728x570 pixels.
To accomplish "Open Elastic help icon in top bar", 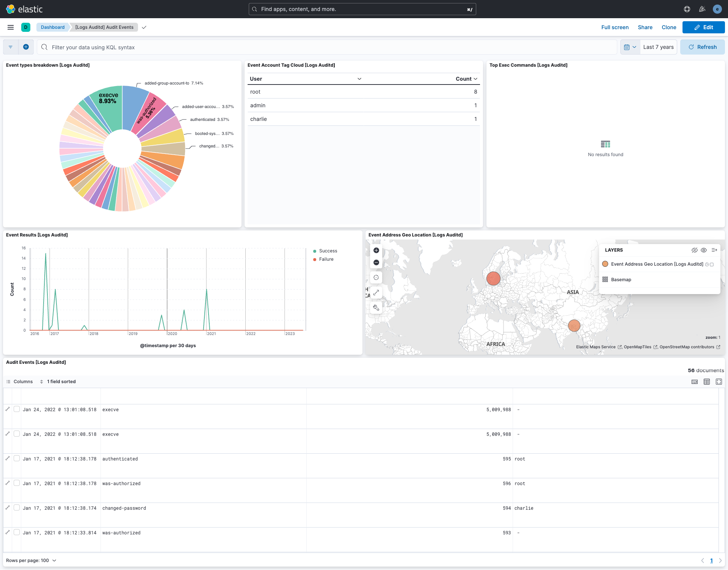I will (x=687, y=9).
